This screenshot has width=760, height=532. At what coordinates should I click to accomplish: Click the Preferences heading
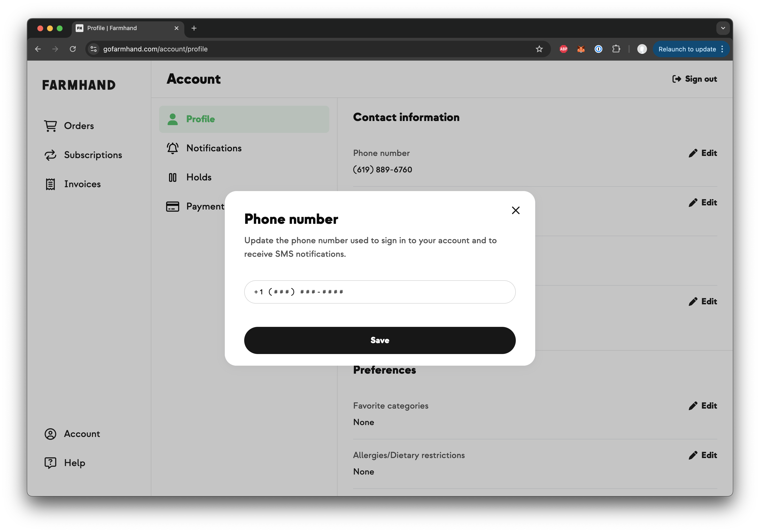click(x=384, y=370)
